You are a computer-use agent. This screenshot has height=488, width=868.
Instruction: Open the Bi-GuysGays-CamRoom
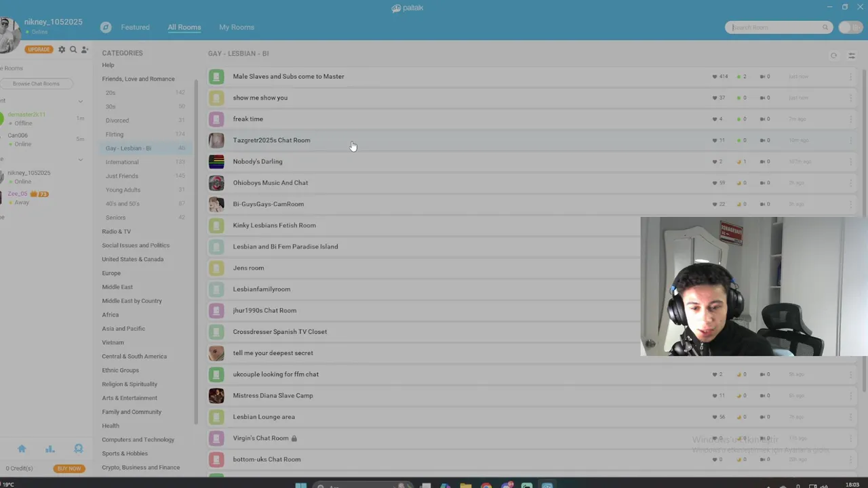click(268, 204)
